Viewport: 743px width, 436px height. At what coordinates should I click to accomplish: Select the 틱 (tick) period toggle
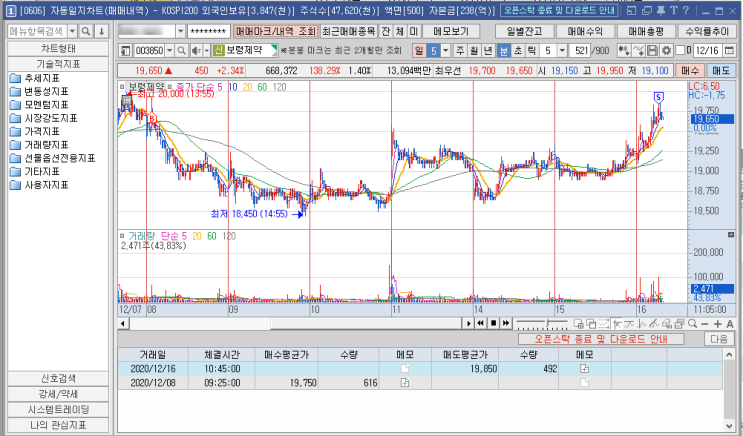click(532, 50)
